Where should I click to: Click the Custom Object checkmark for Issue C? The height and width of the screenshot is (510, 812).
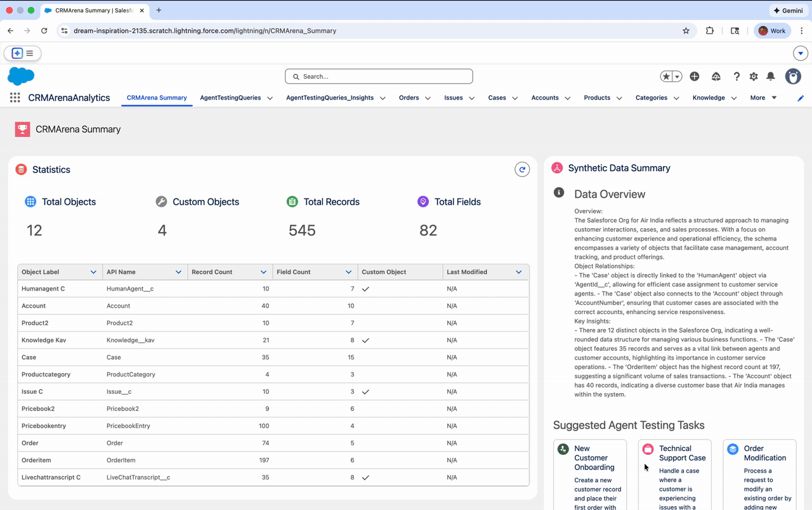coord(365,392)
